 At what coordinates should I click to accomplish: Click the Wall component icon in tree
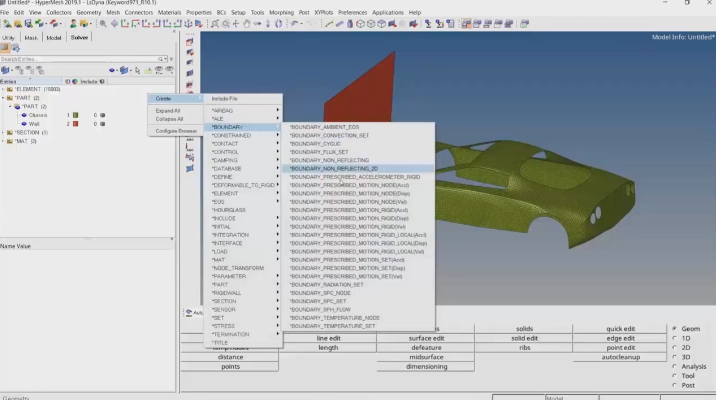coord(23,123)
